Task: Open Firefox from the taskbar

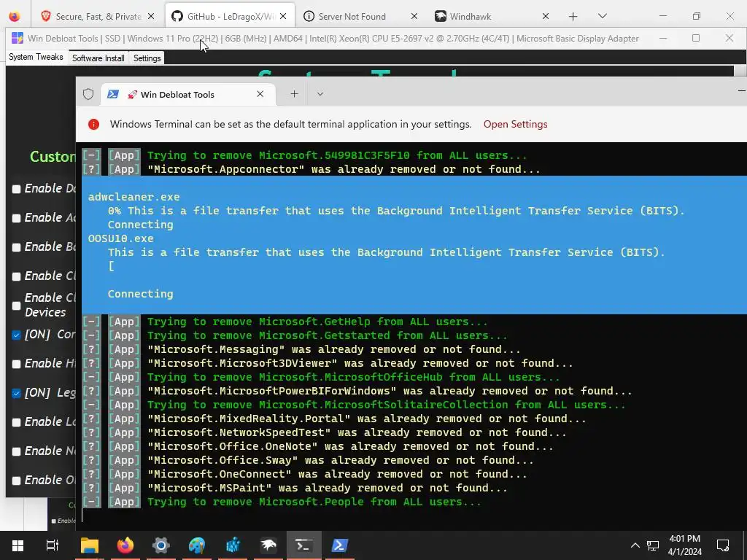Action: (125, 545)
